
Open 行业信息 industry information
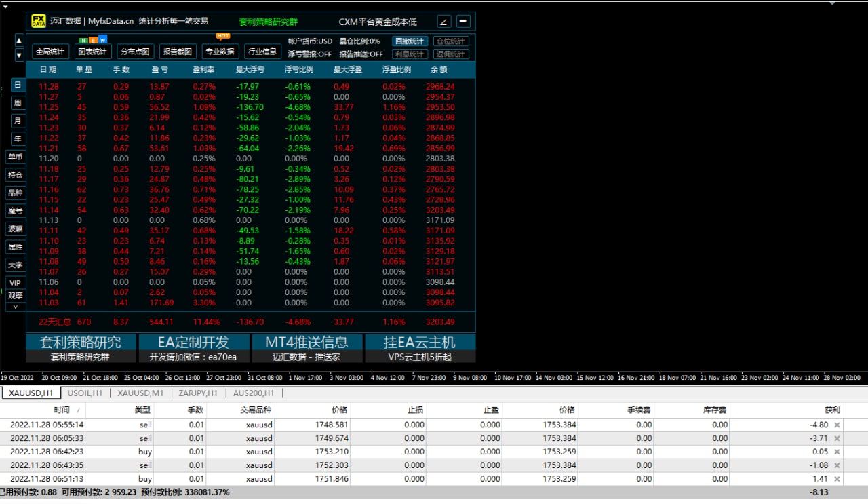click(x=262, y=52)
